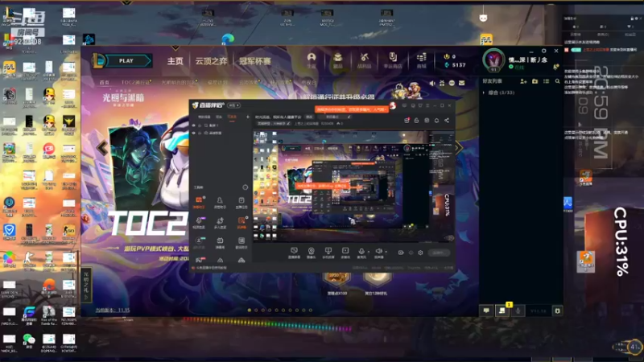Select the first League carousel page dot
The height and width of the screenshot is (362, 644).
pyautogui.click(x=250, y=311)
